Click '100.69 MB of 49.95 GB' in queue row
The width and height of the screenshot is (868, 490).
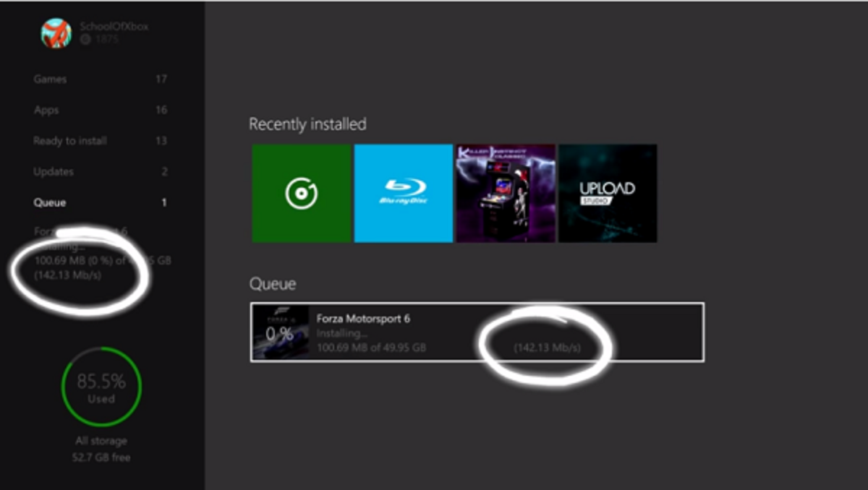coord(371,348)
